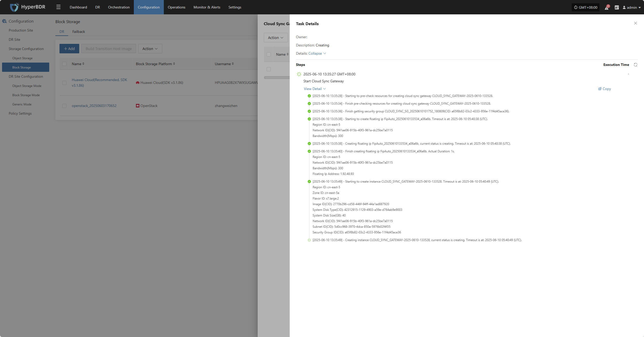Open the Operations menu
644x337 pixels.
click(176, 7)
